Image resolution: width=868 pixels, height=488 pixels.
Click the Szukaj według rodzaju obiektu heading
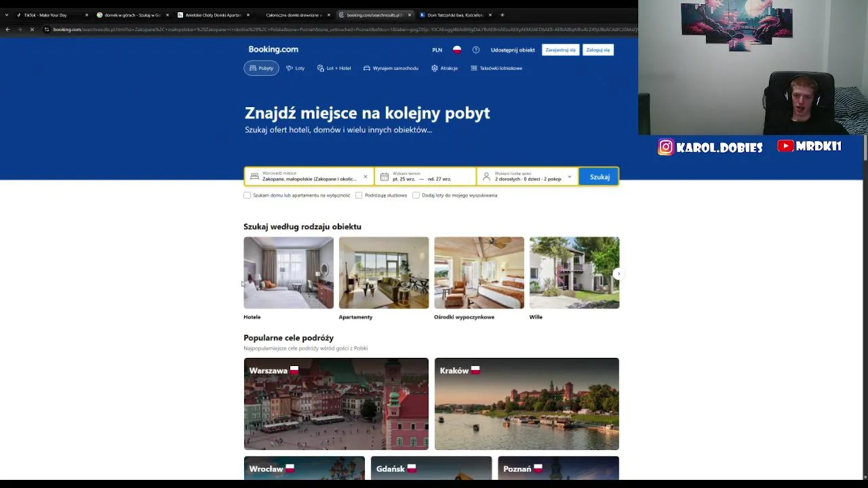click(x=302, y=226)
